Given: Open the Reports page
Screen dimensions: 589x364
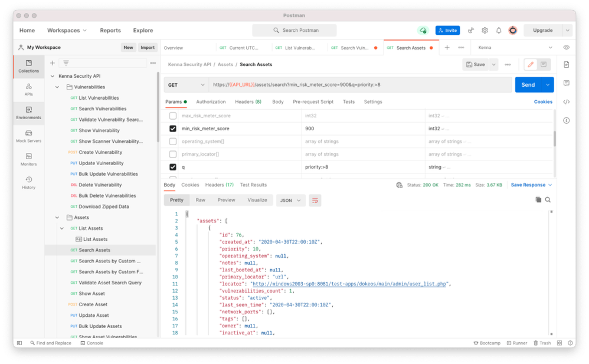Looking at the screenshot, I should click(110, 31).
